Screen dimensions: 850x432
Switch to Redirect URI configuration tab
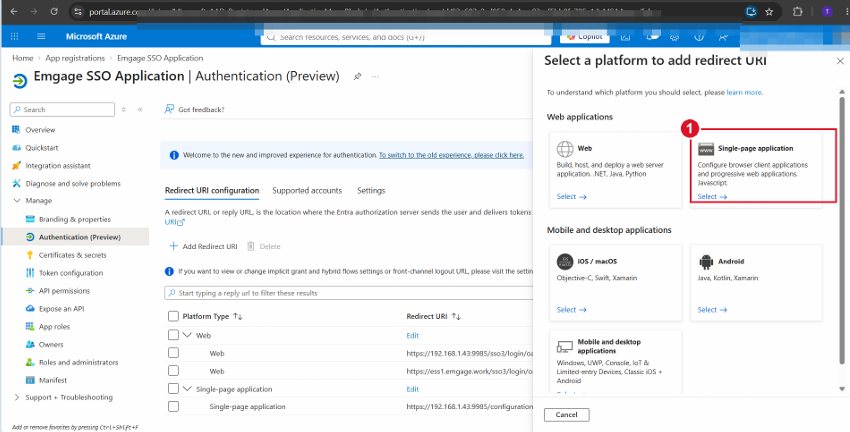point(212,190)
